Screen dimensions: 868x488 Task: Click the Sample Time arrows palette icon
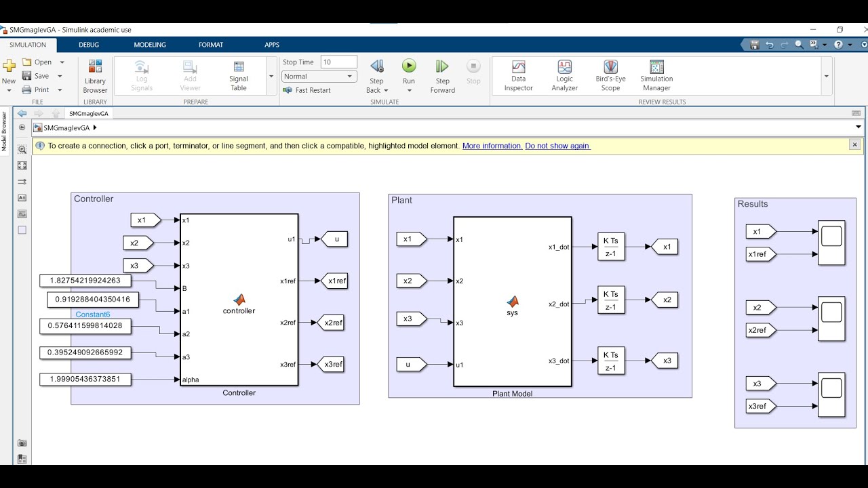pos(22,182)
